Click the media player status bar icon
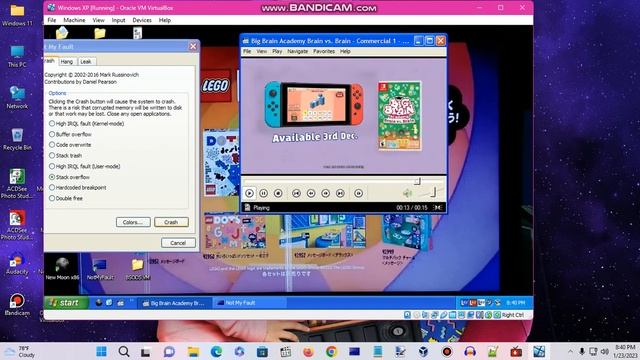Screen dimensions: 640x360 pos(247,208)
